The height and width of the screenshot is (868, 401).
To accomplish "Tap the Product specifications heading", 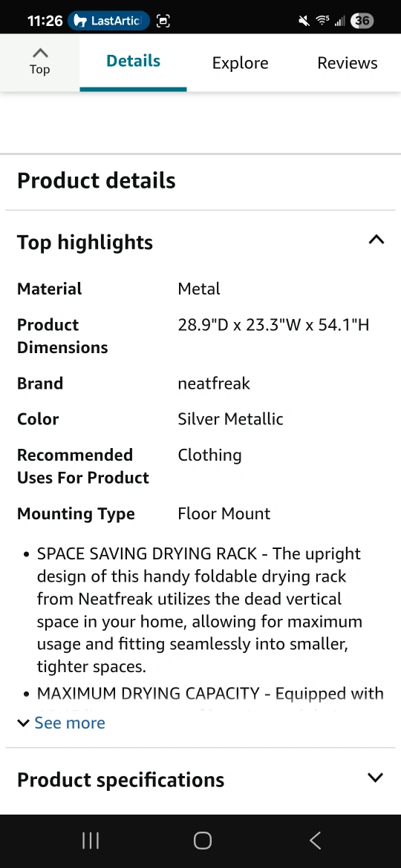I will pyautogui.click(x=121, y=780).
